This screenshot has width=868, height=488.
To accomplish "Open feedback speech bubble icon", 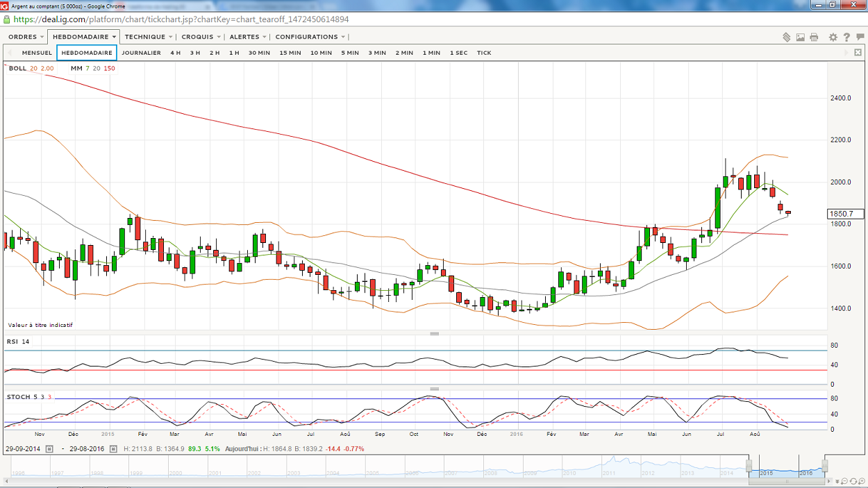I will click(x=860, y=37).
